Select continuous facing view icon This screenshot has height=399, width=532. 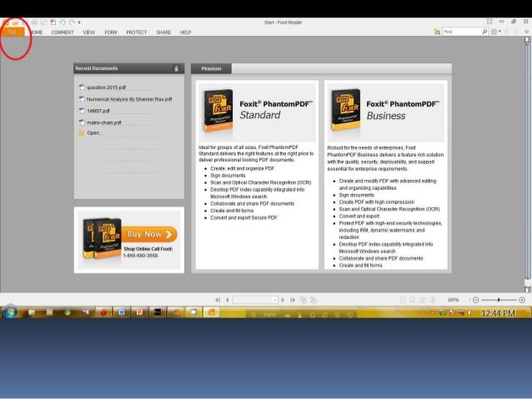point(433,300)
